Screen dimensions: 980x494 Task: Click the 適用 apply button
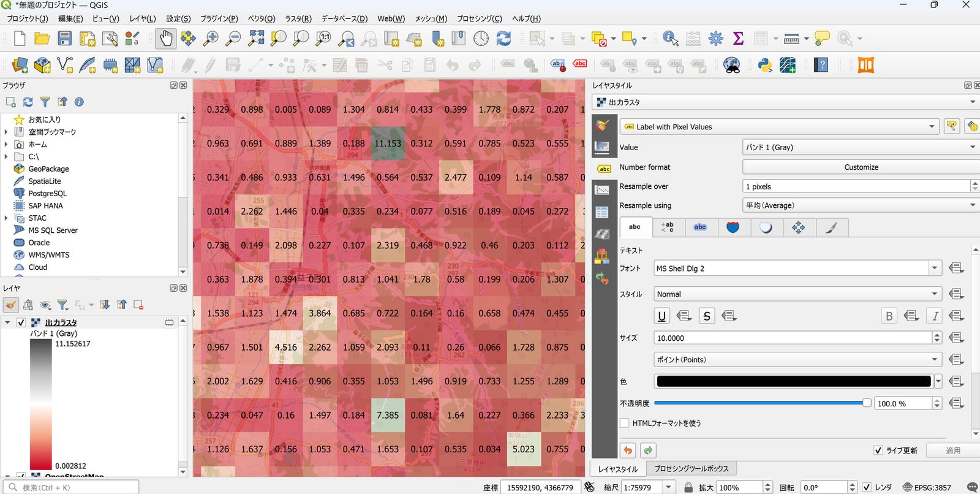953,450
